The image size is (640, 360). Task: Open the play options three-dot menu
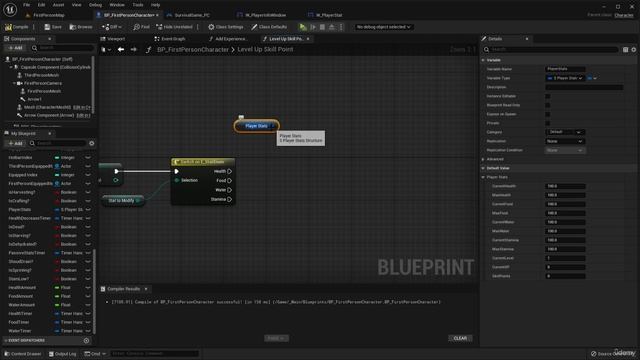click(341, 27)
